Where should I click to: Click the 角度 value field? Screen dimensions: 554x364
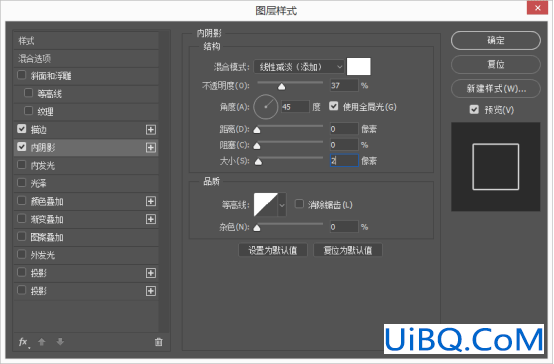(295, 107)
